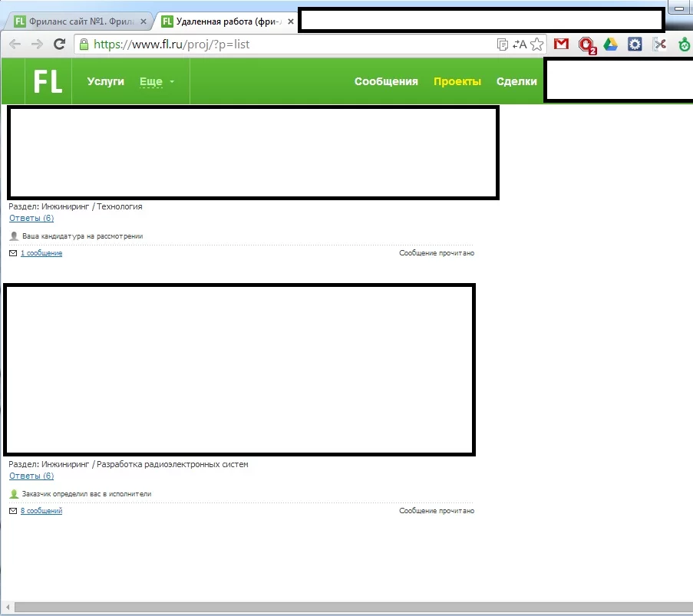Open the Google Drive extension icon

click(x=610, y=44)
